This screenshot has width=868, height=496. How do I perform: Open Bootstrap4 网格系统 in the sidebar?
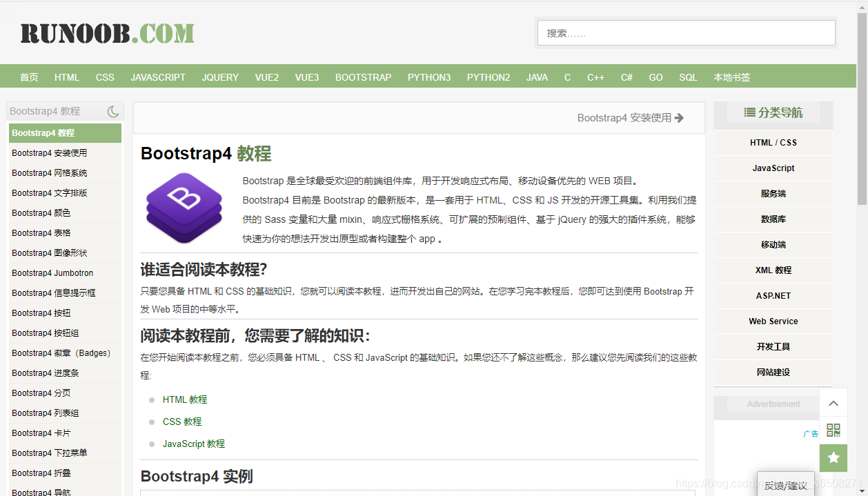pyautogui.click(x=65, y=173)
